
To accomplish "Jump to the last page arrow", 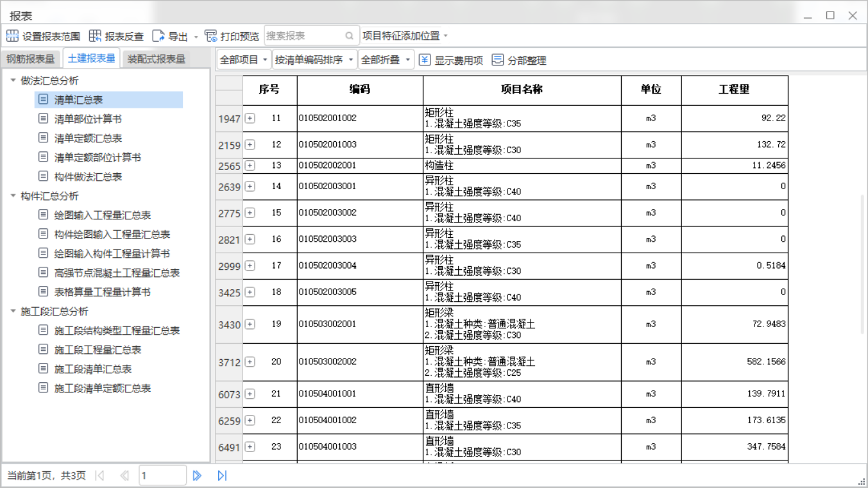I will (x=222, y=475).
